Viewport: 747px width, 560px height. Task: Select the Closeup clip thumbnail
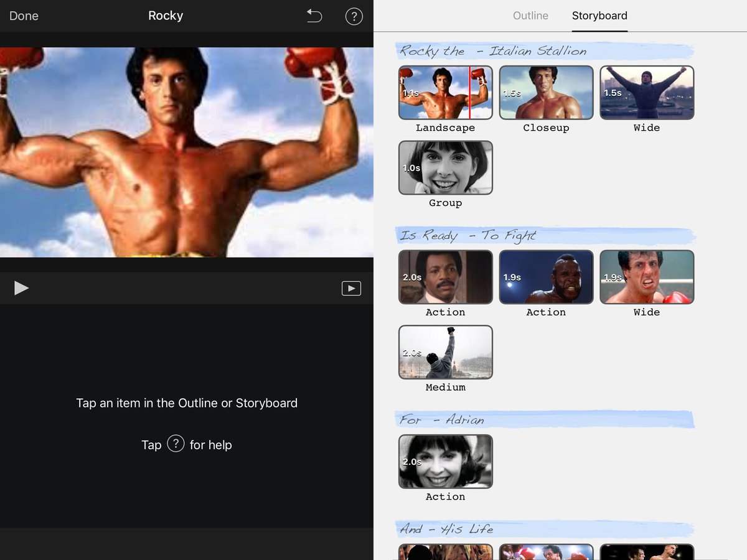click(547, 93)
